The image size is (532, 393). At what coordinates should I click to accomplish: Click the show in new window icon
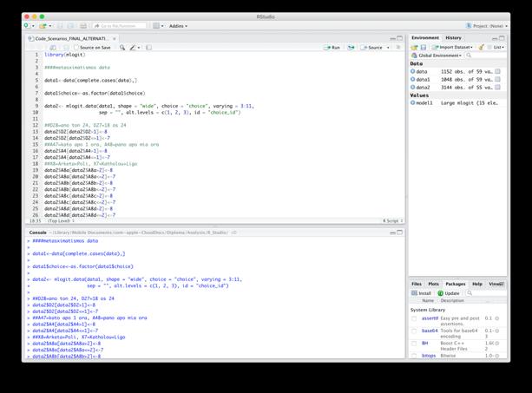[53, 48]
